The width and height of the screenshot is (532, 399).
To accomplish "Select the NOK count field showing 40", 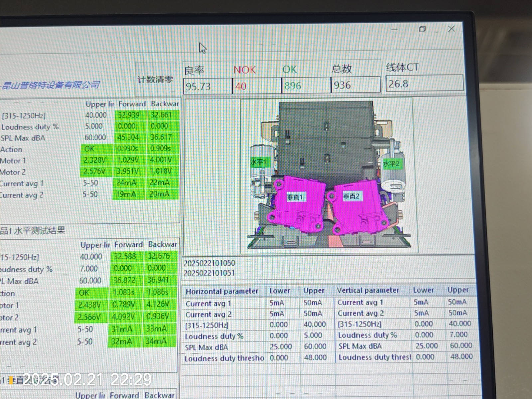I will 256,86.
